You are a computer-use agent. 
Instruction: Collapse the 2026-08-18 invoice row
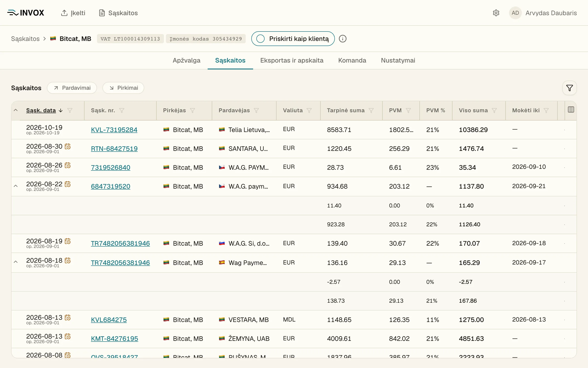point(16,262)
